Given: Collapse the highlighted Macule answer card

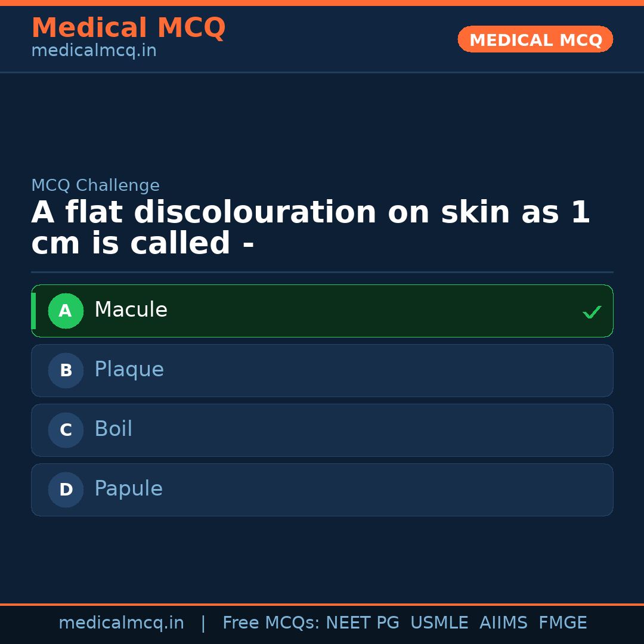Looking at the screenshot, I should pyautogui.click(x=322, y=311).
